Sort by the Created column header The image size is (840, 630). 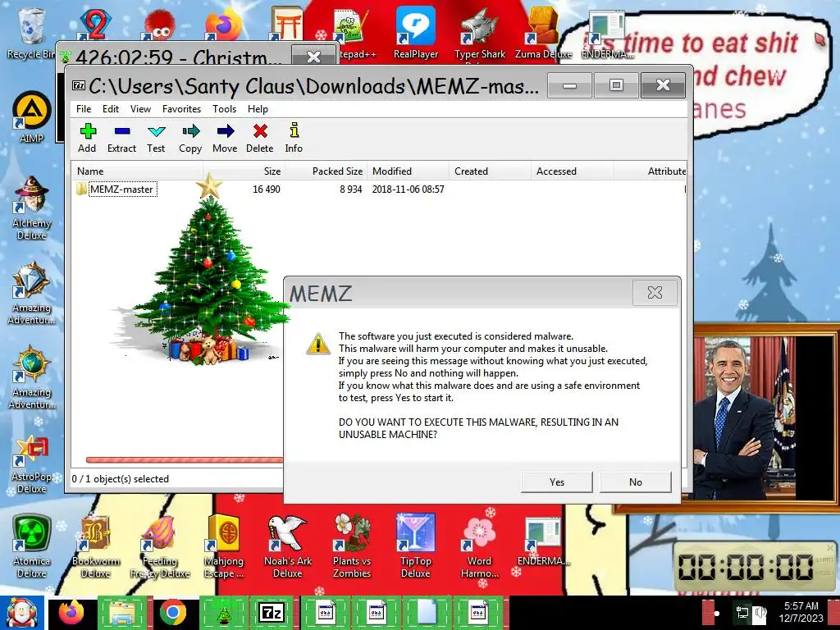click(x=491, y=171)
